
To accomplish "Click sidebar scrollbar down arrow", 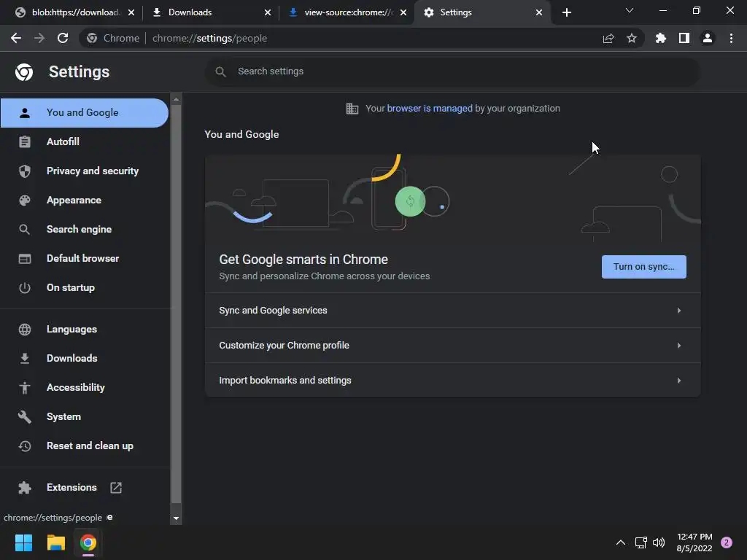I will click(176, 518).
